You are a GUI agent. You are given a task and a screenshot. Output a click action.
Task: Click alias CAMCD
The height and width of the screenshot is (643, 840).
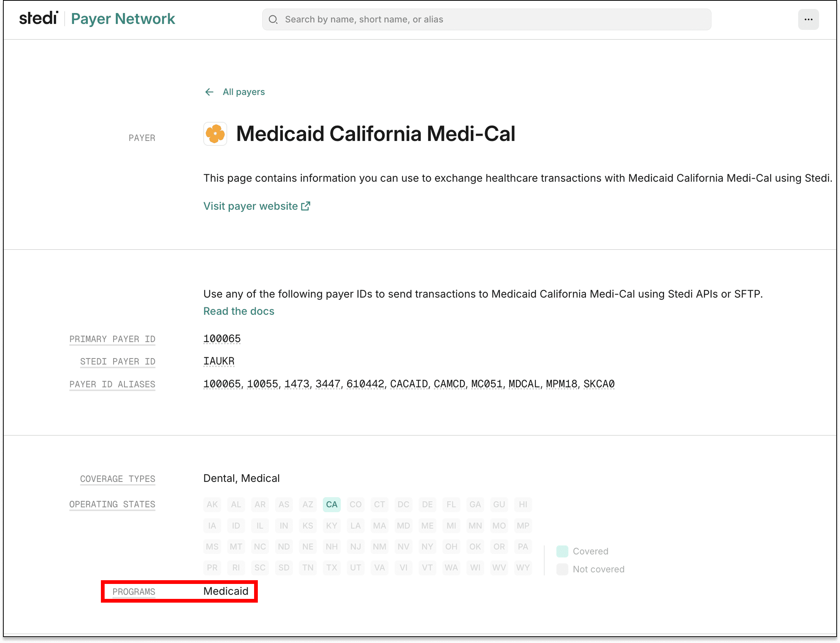click(449, 384)
